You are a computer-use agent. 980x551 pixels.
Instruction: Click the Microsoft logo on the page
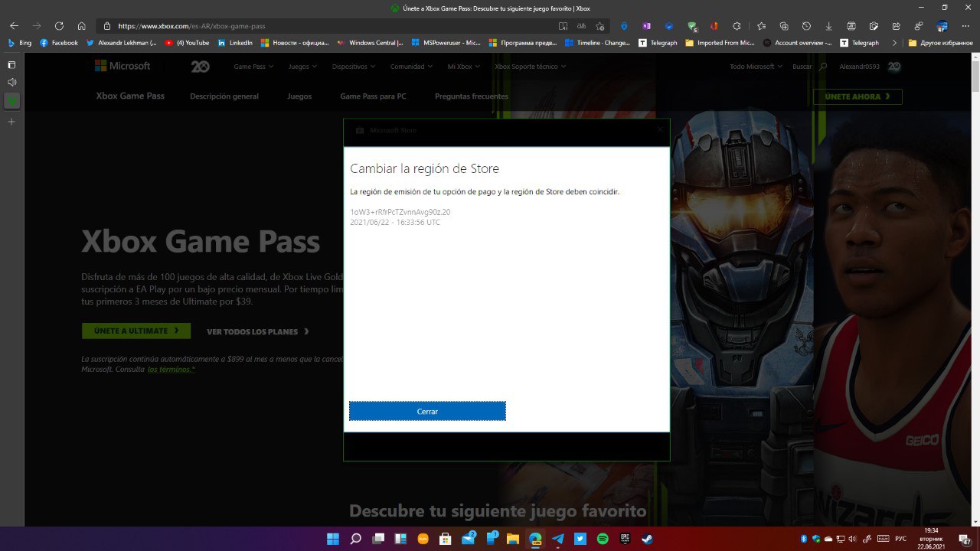(122, 66)
